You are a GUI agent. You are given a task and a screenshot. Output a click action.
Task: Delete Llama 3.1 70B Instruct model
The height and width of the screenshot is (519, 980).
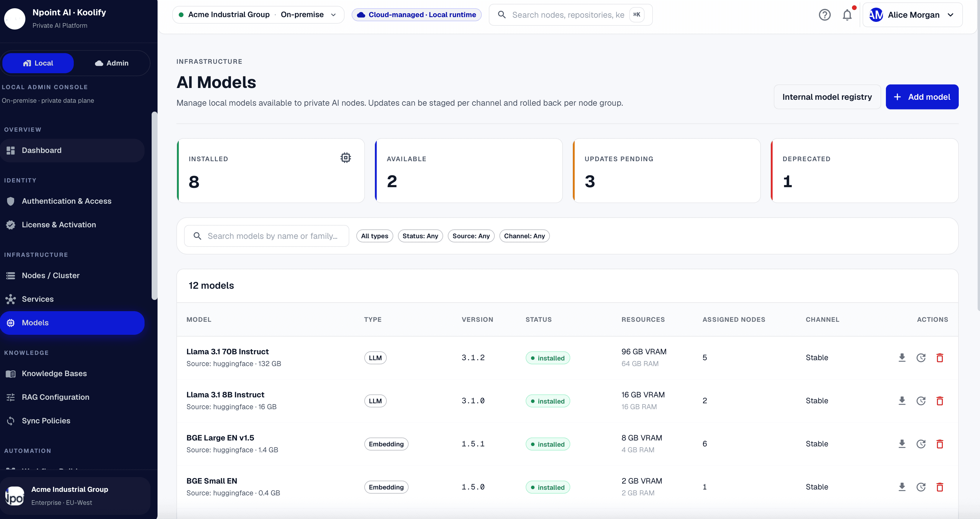[940, 358]
